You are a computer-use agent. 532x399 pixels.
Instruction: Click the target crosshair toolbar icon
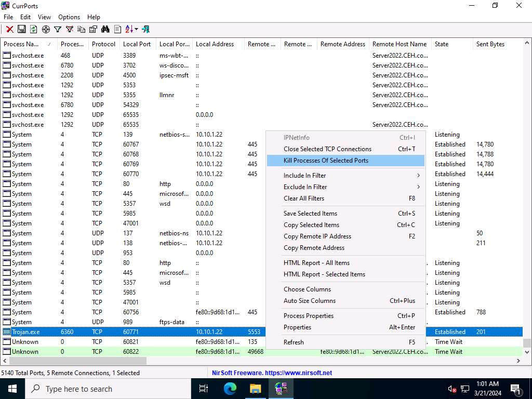(46, 30)
